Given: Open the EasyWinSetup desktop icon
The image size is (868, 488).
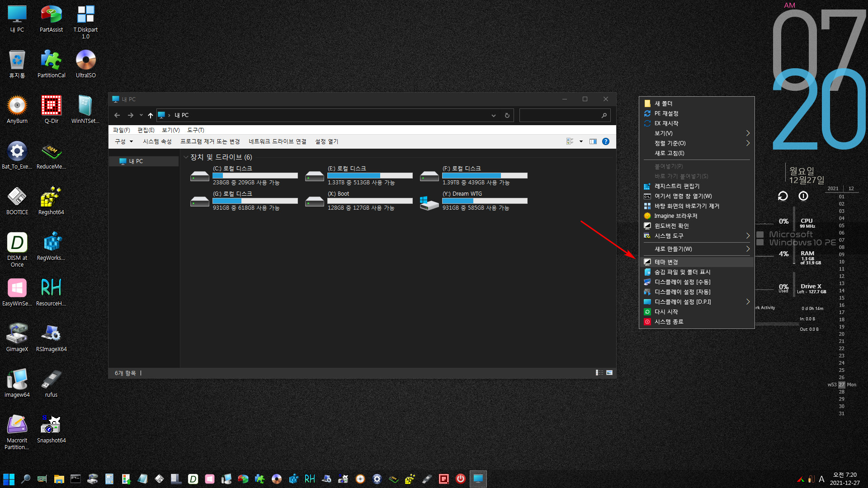Looking at the screenshot, I should click(x=17, y=292).
